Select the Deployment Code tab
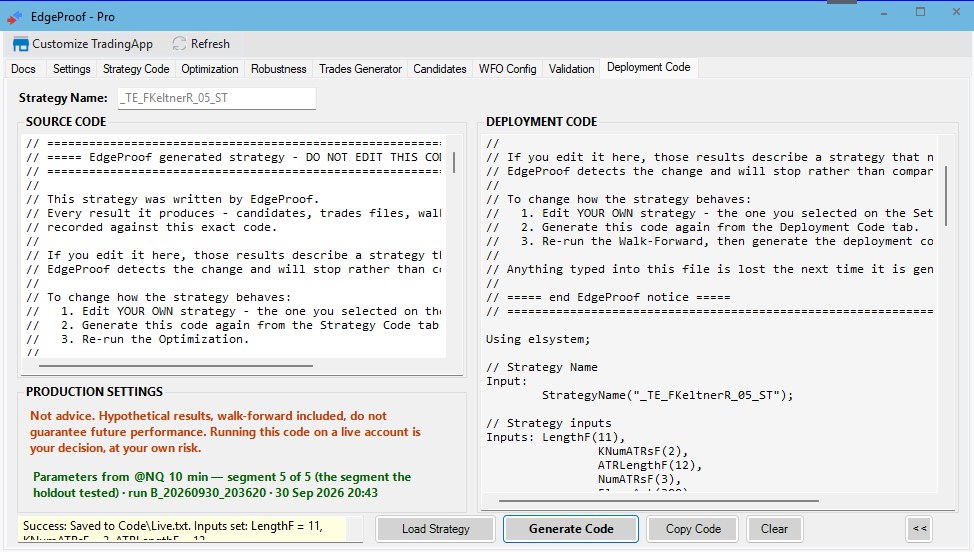This screenshot has width=974, height=552. [x=649, y=67]
